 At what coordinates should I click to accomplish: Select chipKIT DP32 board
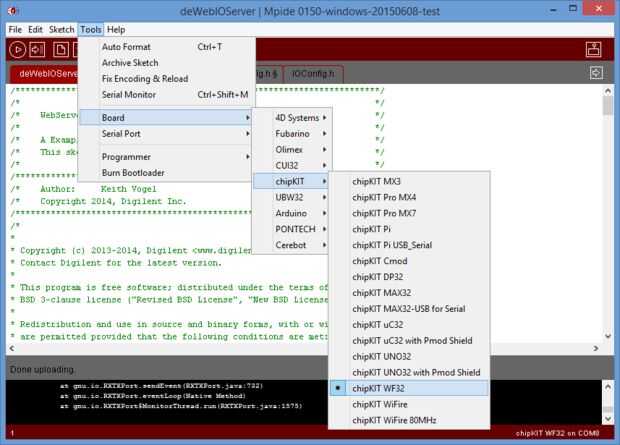click(x=409, y=277)
